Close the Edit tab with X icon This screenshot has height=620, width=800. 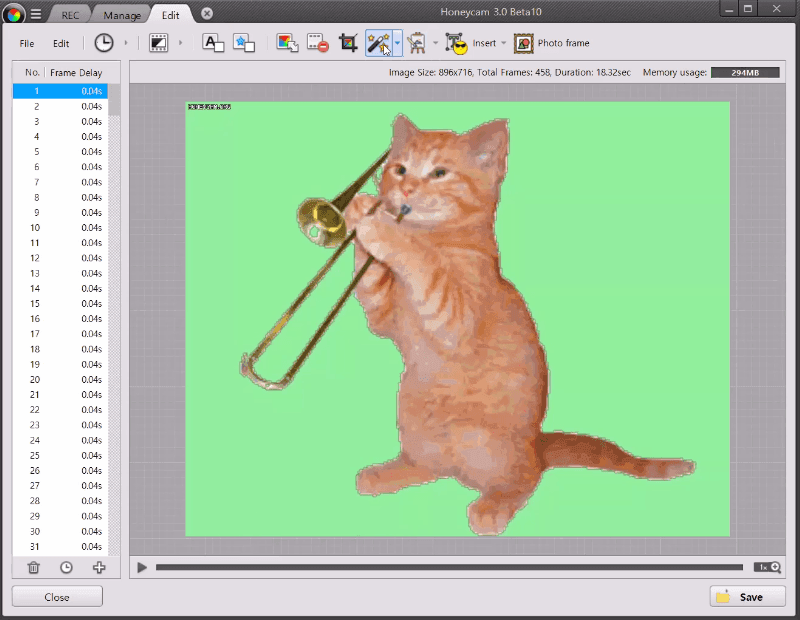[x=207, y=14]
